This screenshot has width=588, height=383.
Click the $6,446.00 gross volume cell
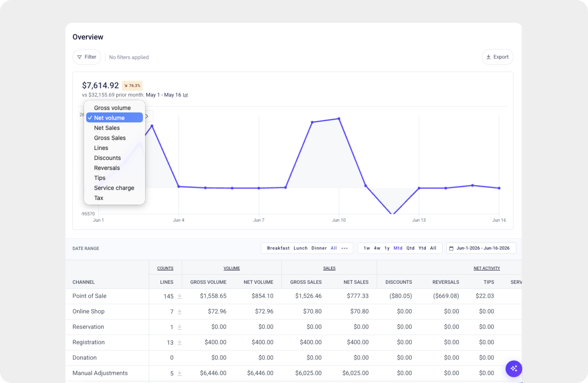pos(213,373)
